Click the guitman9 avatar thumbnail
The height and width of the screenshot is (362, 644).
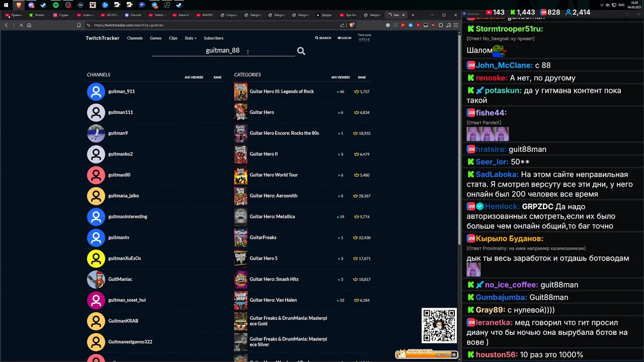(x=96, y=133)
